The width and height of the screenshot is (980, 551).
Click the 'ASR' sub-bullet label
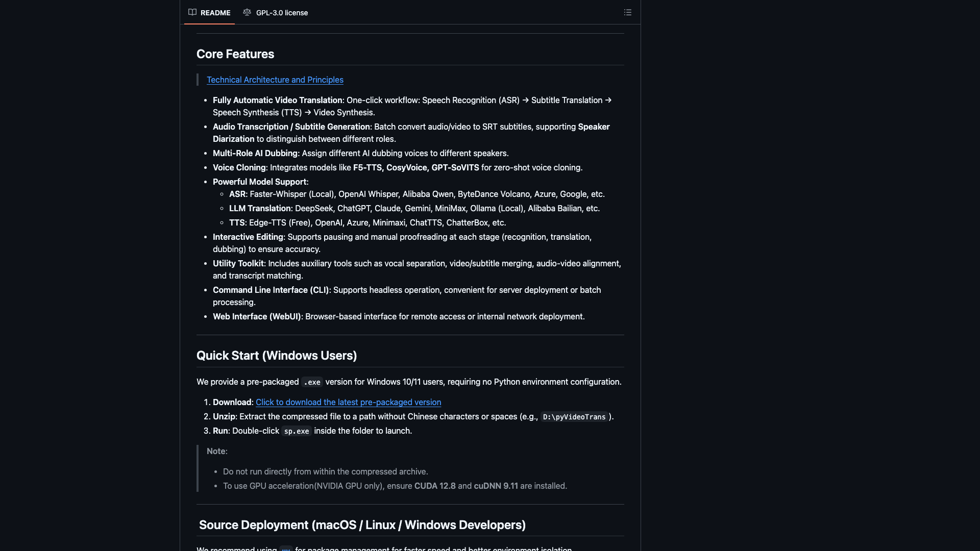[237, 194]
